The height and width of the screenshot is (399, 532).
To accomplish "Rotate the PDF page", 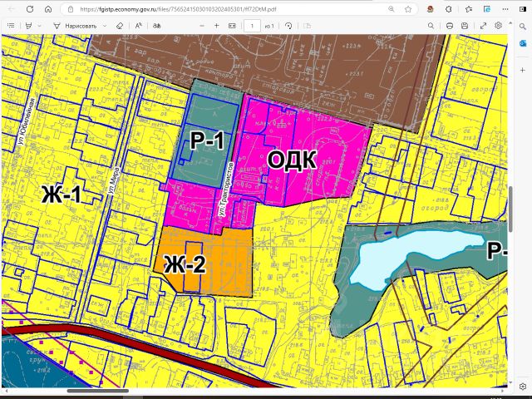I will (288, 26).
